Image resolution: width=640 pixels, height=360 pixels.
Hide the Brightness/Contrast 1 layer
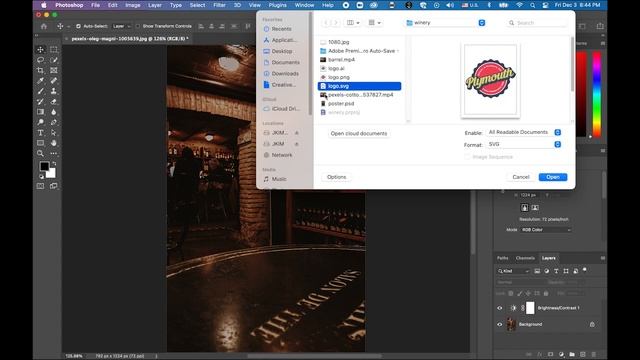[500, 308]
